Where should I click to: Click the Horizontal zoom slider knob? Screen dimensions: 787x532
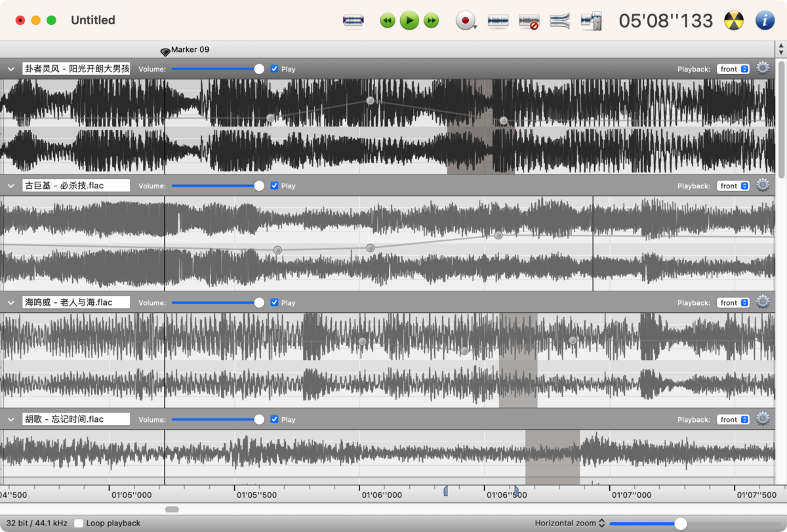pos(681,523)
